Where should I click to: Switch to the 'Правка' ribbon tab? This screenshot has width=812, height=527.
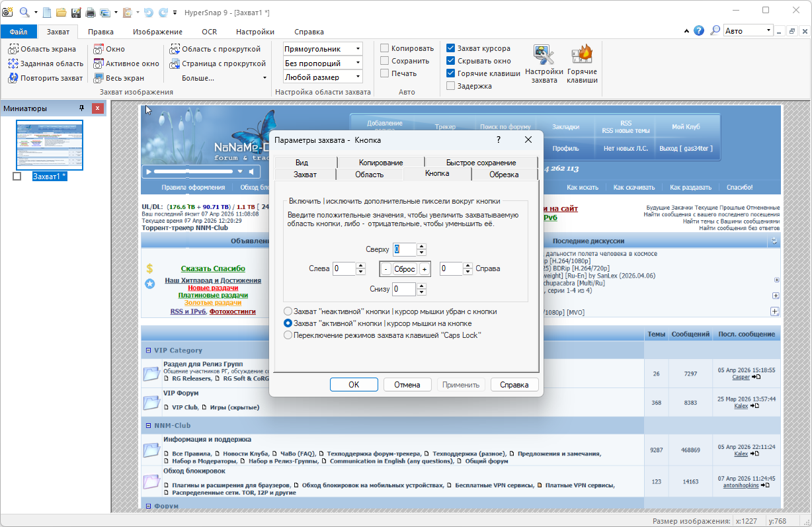[x=101, y=32]
